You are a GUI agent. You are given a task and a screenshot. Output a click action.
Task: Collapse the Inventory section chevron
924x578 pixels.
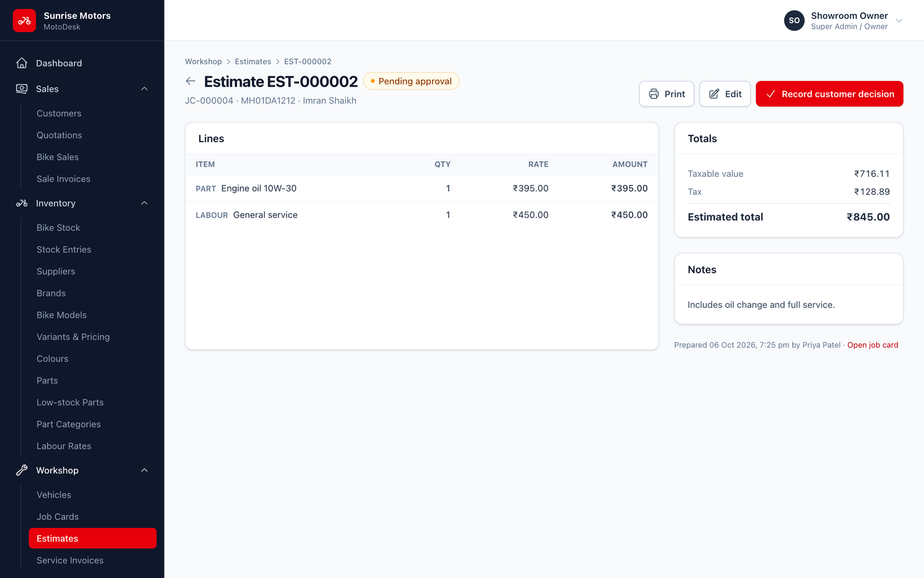(x=144, y=203)
